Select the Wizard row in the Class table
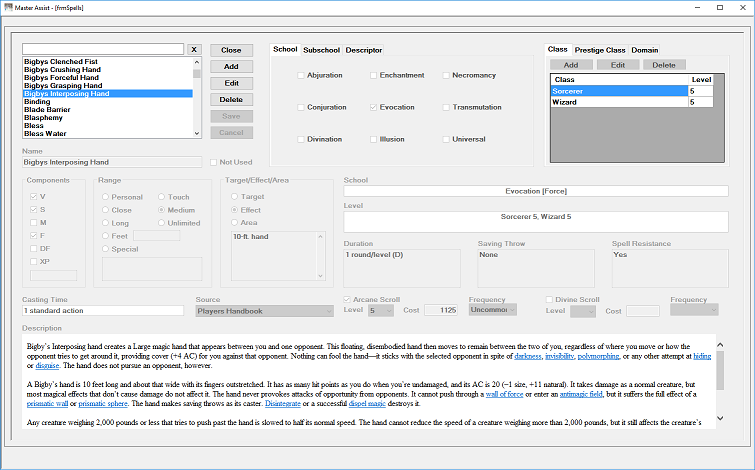755x470 pixels. point(632,102)
